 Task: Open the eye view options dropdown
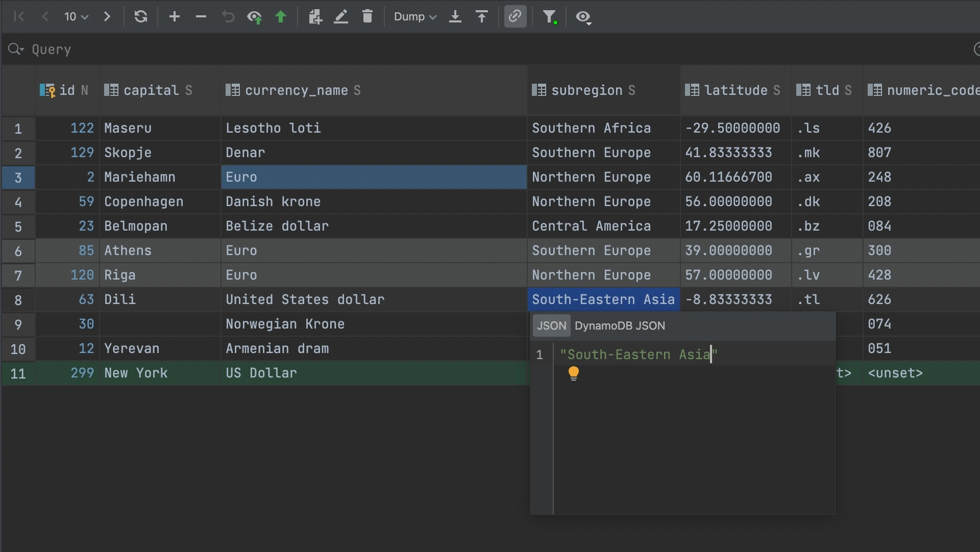583,17
